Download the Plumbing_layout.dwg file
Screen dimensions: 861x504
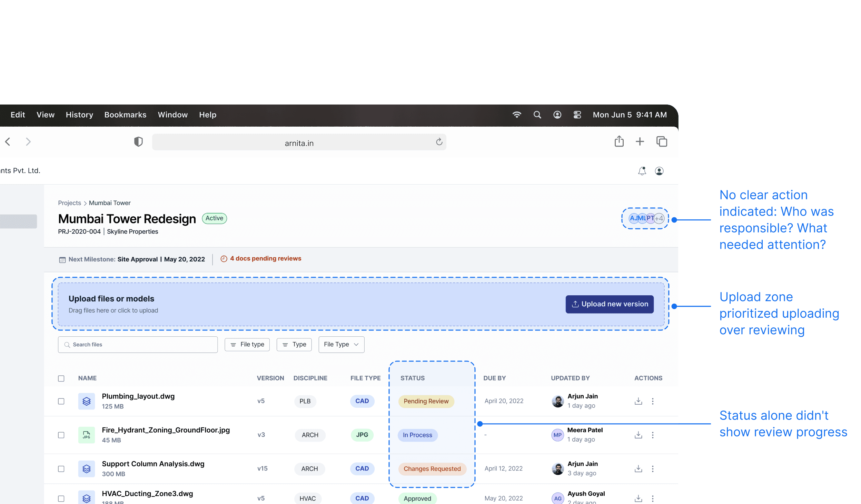coord(638,401)
